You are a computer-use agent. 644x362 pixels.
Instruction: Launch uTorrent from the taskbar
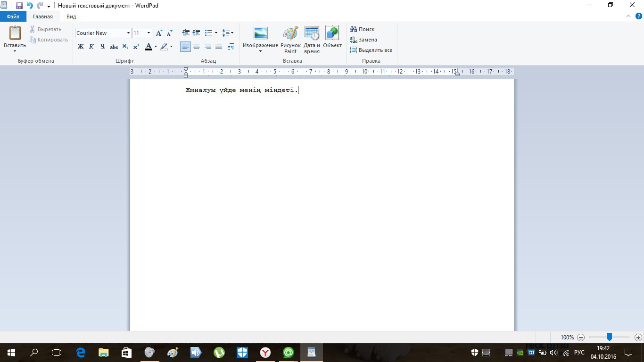click(219, 352)
